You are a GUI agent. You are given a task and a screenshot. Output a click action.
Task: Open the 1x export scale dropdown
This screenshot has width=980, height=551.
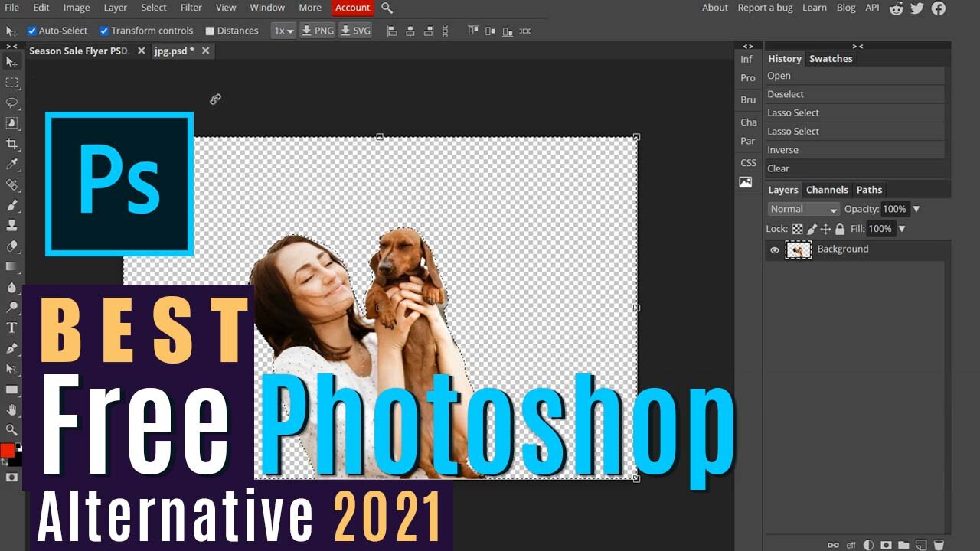(283, 31)
